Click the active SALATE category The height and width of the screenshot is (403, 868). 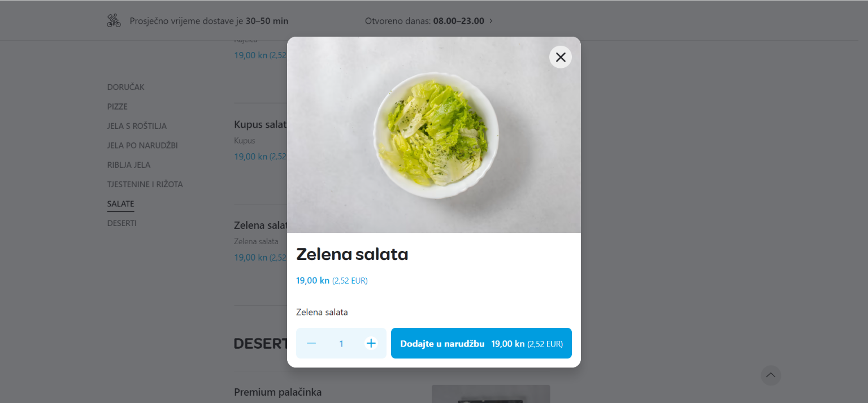click(121, 204)
